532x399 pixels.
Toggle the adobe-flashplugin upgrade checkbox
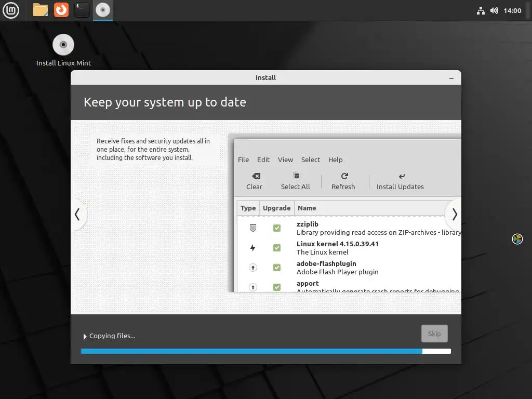(x=277, y=268)
